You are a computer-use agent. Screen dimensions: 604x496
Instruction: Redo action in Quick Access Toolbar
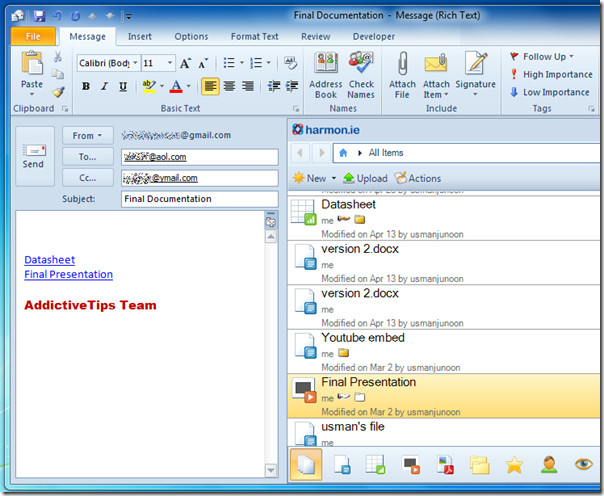pyautogui.click(x=76, y=16)
